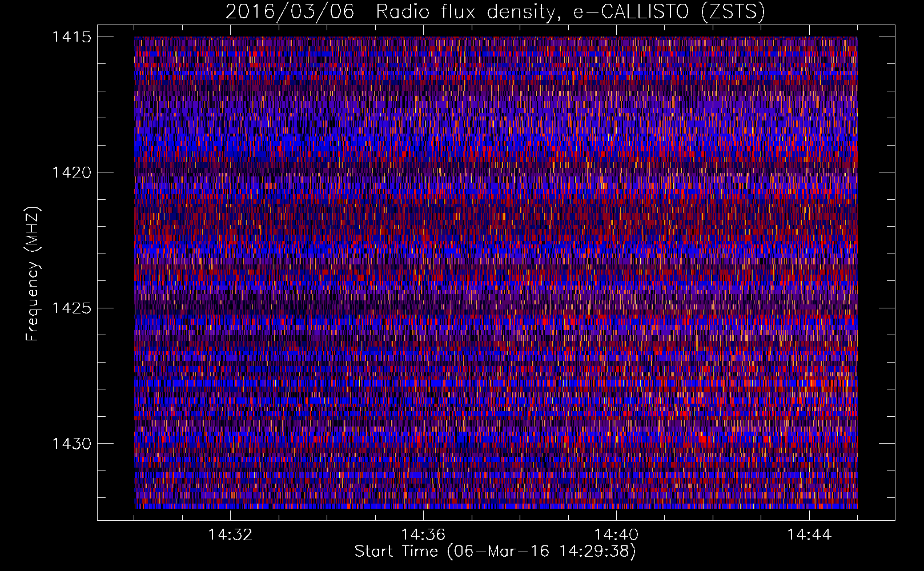This screenshot has height=571, width=924.
Task: Click the 1425 frequency tick label
Action: click(x=71, y=308)
